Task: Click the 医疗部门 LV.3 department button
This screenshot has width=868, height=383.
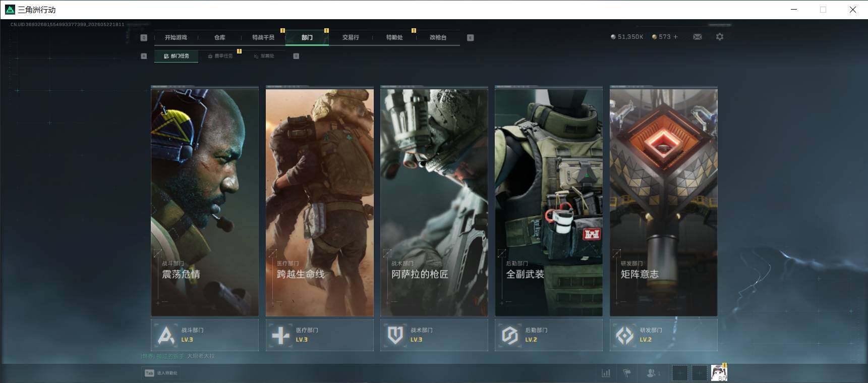Action: pos(320,335)
